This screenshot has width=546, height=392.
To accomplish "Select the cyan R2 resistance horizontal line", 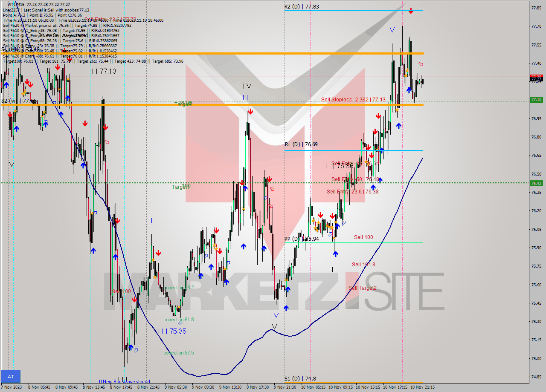I will coord(354,11).
